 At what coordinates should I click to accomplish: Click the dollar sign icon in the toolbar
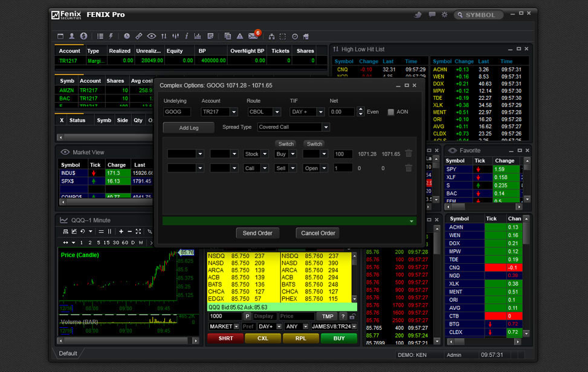pyautogui.click(x=83, y=36)
